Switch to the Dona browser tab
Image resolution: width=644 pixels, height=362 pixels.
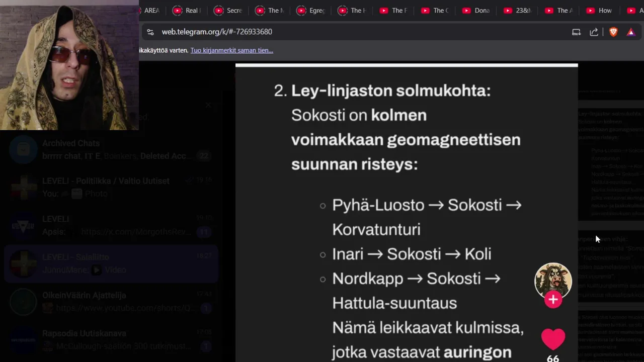point(476,10)
